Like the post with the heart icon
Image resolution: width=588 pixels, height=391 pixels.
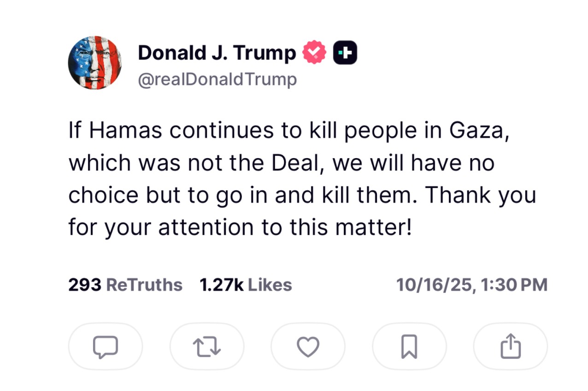click(x=308, y=346)
